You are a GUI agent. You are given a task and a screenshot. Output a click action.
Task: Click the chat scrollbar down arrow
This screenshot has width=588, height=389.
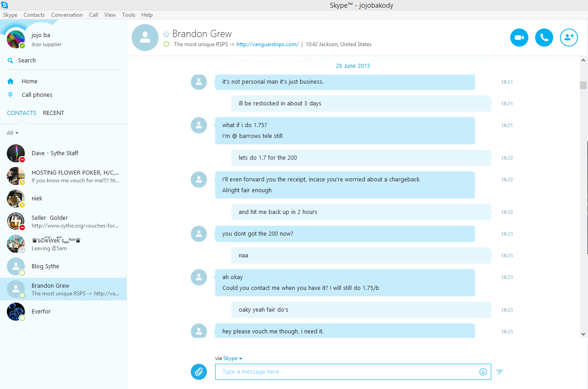583,334
